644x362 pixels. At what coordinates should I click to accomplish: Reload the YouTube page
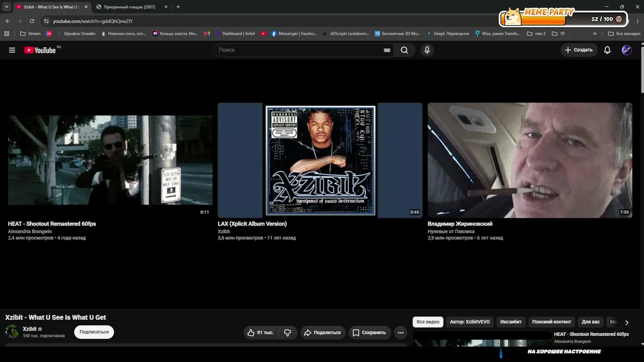click(x=32, y=21)
